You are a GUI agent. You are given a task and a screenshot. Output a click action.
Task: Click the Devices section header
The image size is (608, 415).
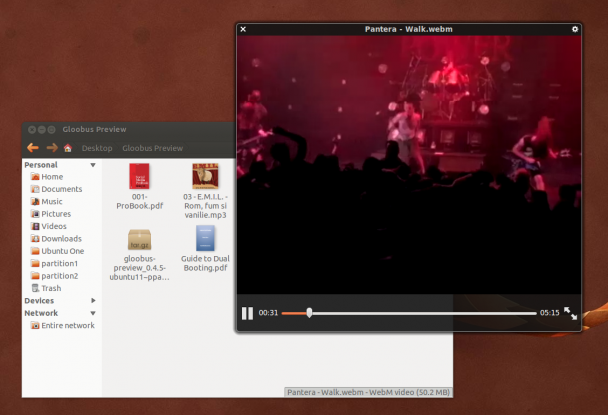39,301
